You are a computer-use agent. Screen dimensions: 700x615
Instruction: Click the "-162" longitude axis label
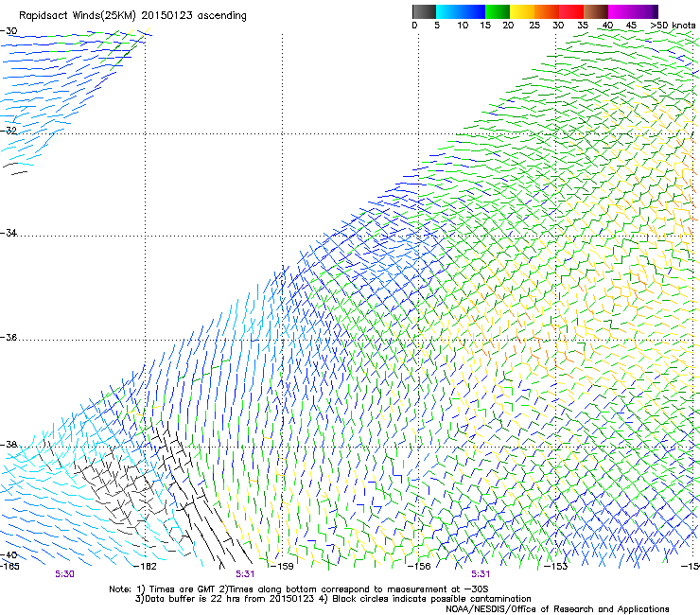coord(146,567)
